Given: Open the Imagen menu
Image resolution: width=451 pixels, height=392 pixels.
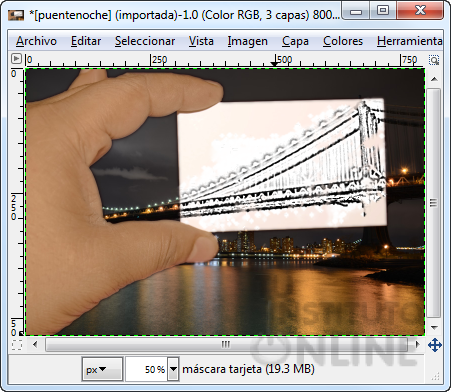Looking at the screenshot, I should (247, 41).
